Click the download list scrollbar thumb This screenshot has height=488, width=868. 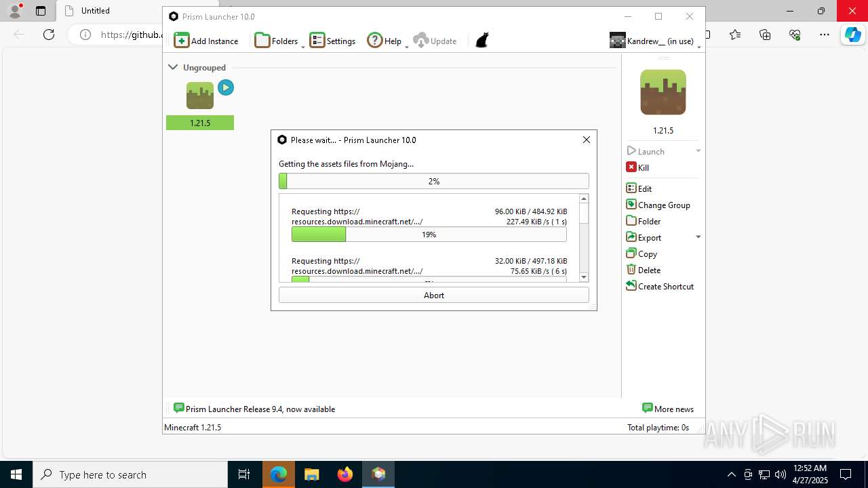[x=584, y=213]
